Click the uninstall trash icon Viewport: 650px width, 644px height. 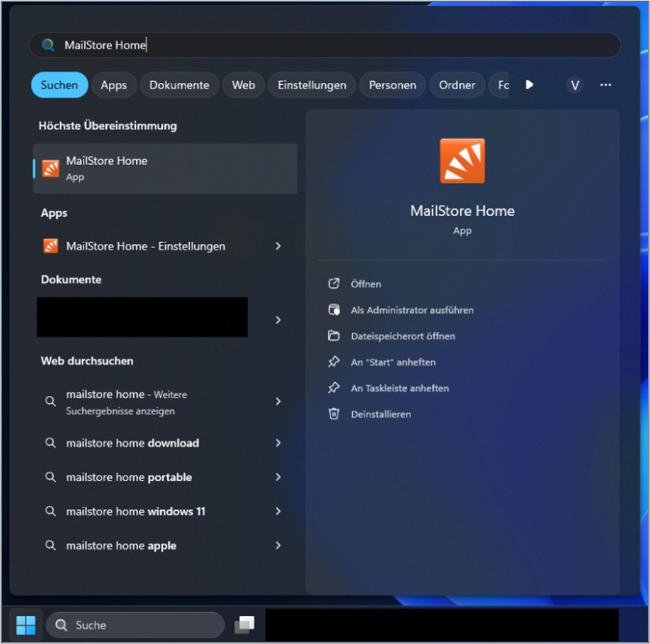click(334, 414)
